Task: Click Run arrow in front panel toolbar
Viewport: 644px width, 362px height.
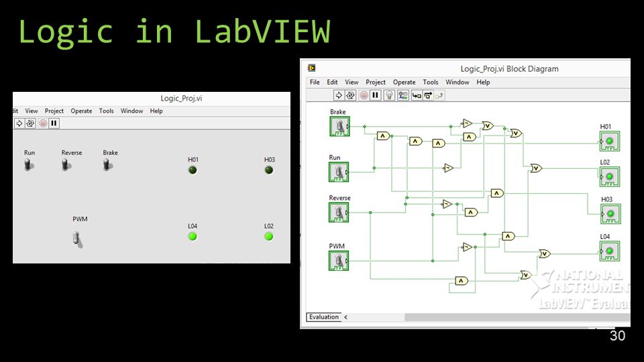Action: 19,123
